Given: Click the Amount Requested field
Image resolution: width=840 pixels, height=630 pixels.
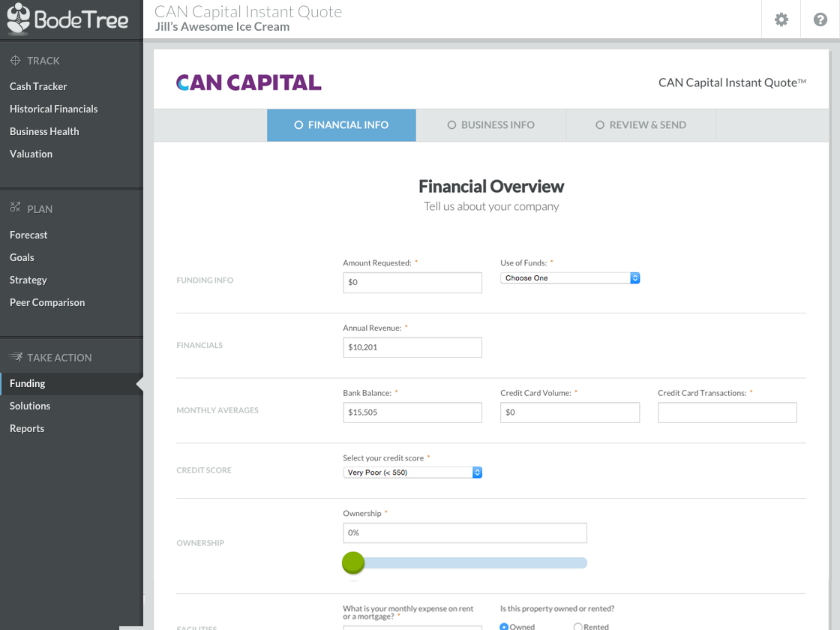Looking at the screenshot, I should [412, 282].
